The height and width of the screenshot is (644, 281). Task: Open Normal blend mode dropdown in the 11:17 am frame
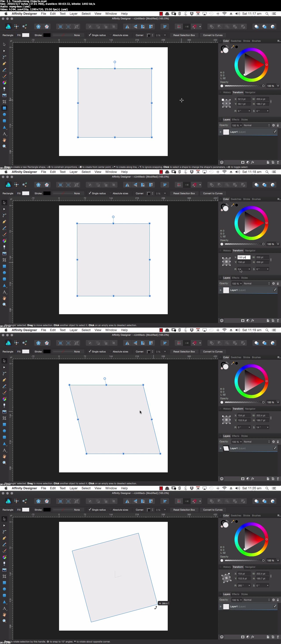point(256,125)
